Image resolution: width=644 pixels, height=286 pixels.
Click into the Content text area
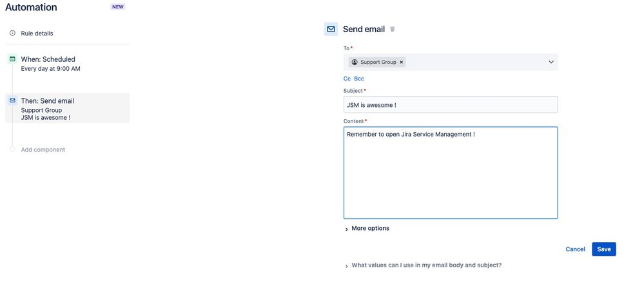tap(451, 173)
